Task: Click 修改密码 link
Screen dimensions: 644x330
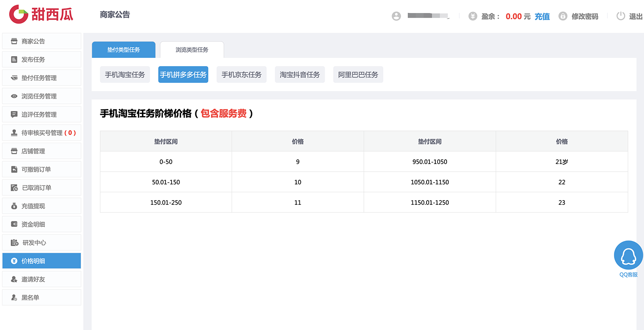Action: (x=585, y=16)
